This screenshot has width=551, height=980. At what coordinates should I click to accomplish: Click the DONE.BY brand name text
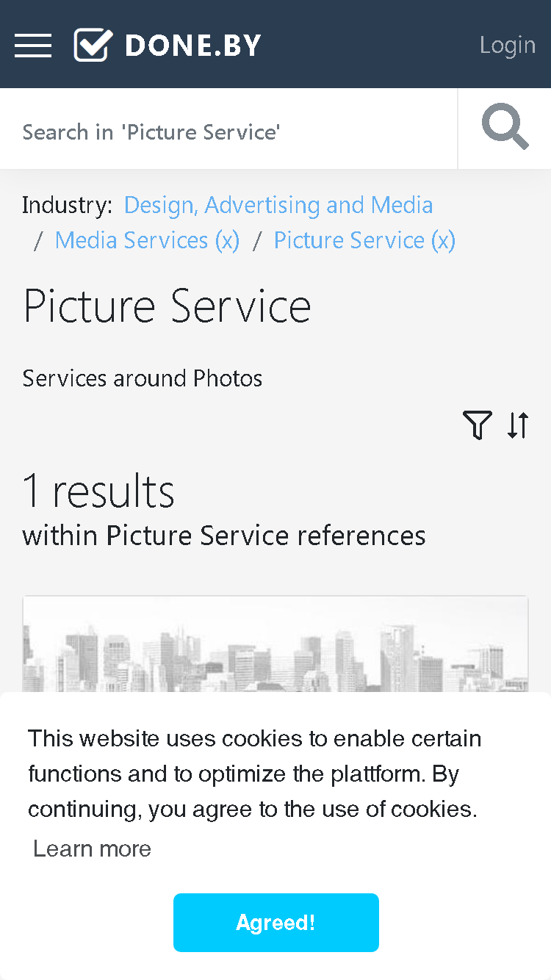pyautogui.click(x=193, y=46)
